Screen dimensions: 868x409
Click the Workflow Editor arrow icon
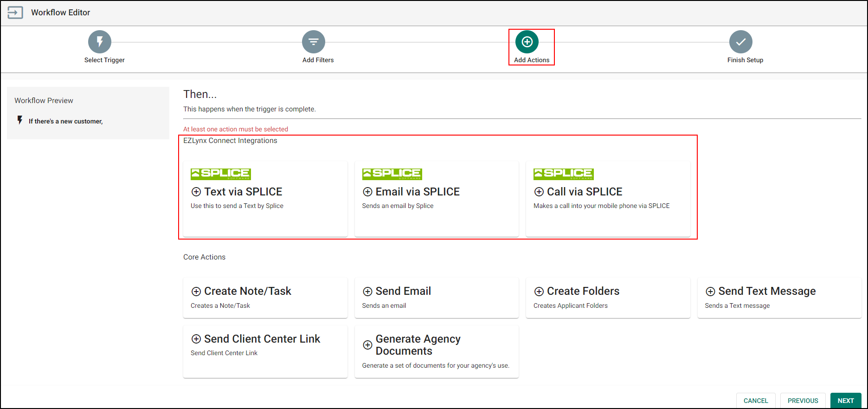pos(15,13)
